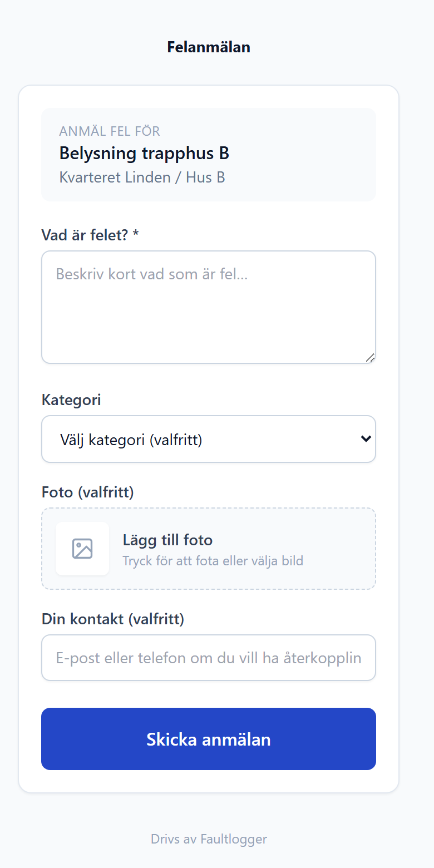The height and width of the screenshot is (868, 434).
Task: Click the Din kontakt input field
Action: 209,658
